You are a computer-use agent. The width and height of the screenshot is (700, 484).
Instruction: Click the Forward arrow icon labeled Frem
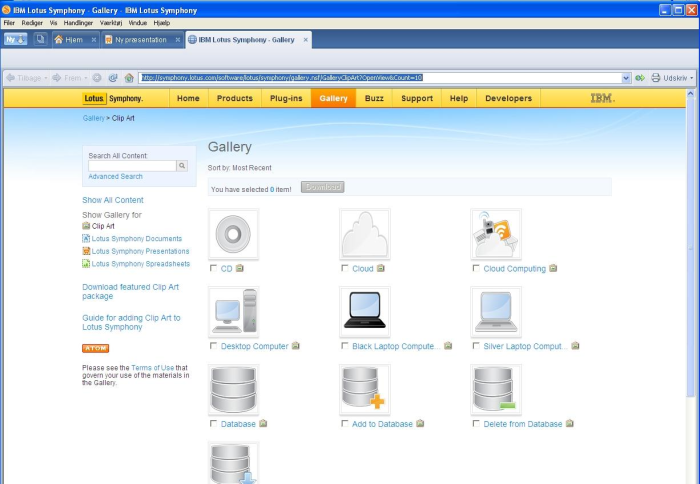56,78
